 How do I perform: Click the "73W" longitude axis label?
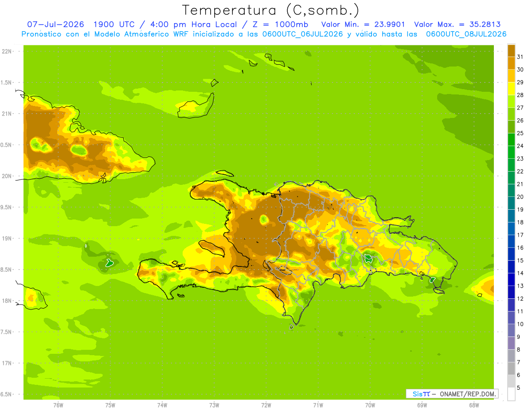click(x=214, y=405)
